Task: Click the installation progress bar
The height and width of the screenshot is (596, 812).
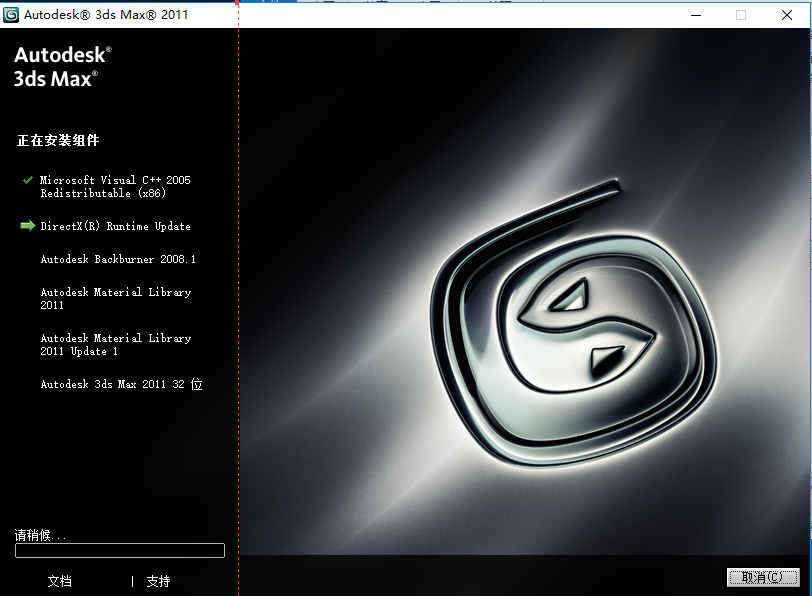Action: (120, 550)
